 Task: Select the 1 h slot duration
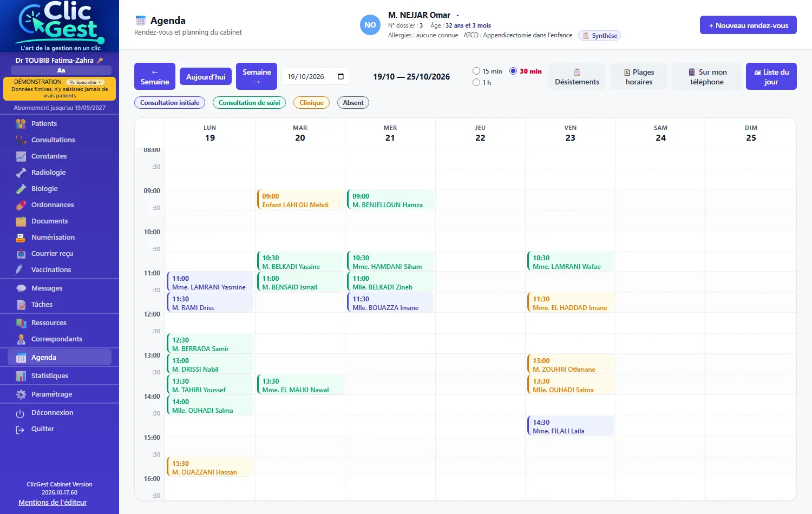(476, 82)
